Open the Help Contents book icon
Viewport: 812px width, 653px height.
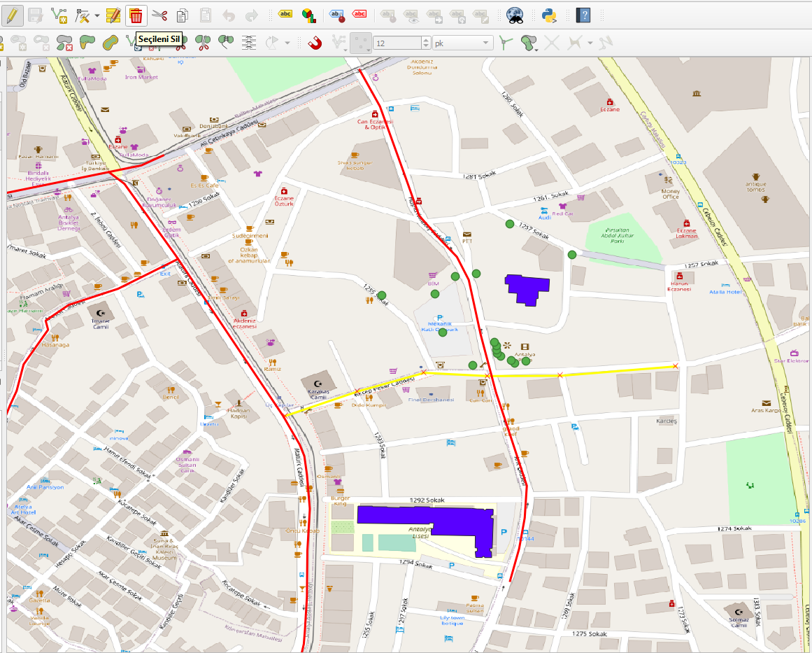(x=583, y=15)
